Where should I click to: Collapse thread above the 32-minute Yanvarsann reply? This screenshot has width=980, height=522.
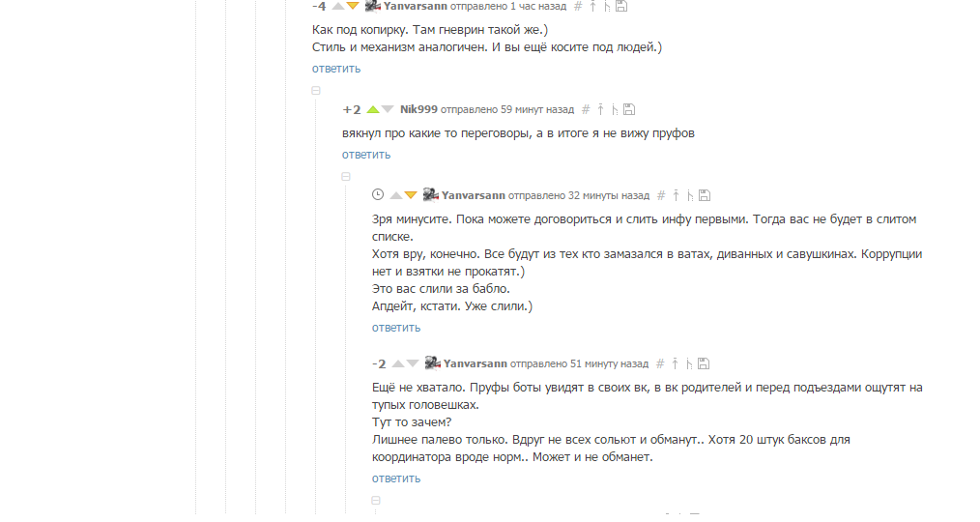346,176
